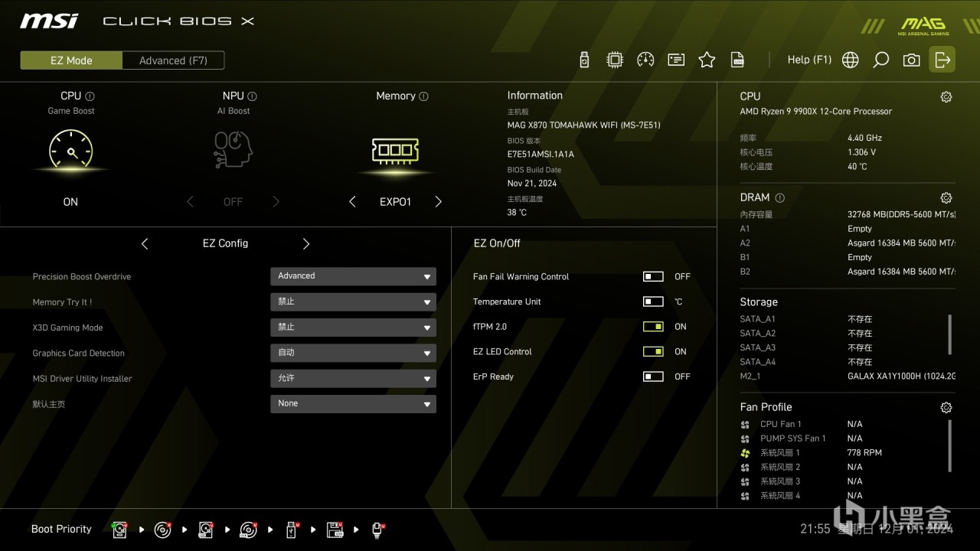Click the Game Boost ON status
Screen dimensions: 980x551
tap(70, 202)
